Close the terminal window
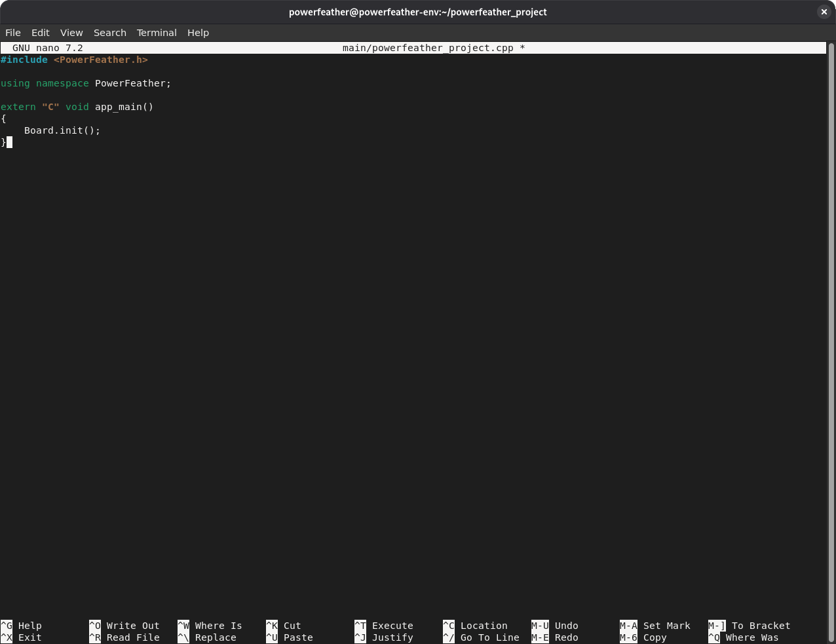836x644 pixels. point(824,12)
